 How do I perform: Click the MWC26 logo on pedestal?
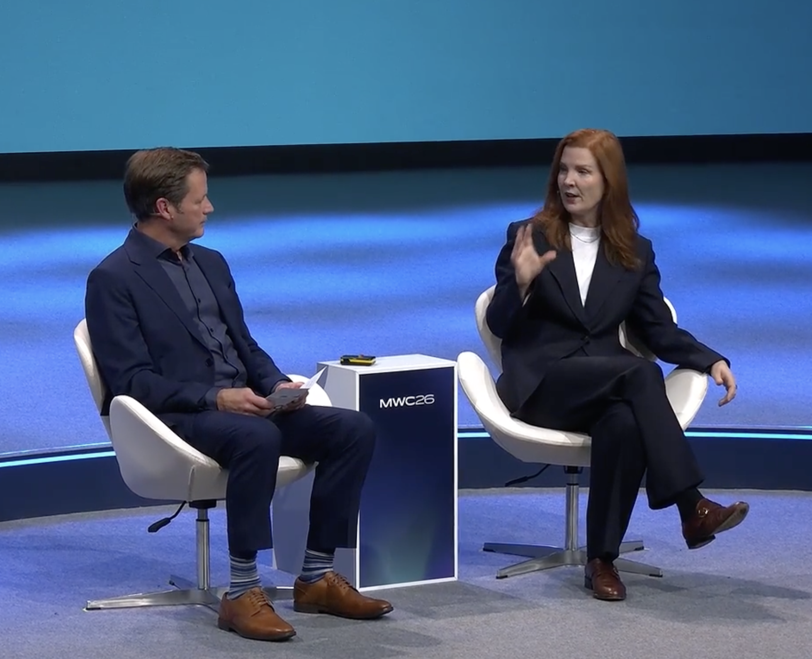[x=407, y=402]
